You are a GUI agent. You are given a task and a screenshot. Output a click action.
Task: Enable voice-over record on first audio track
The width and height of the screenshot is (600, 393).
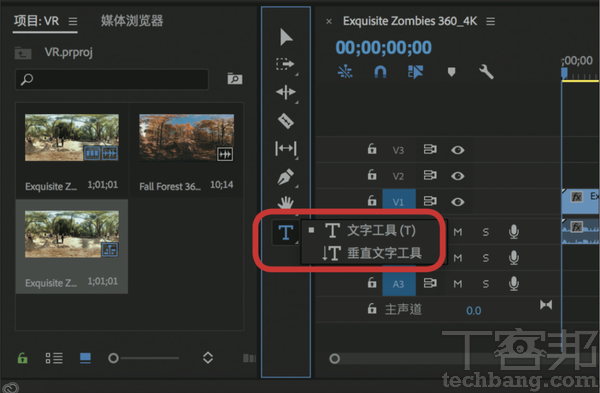coord(514,232)
